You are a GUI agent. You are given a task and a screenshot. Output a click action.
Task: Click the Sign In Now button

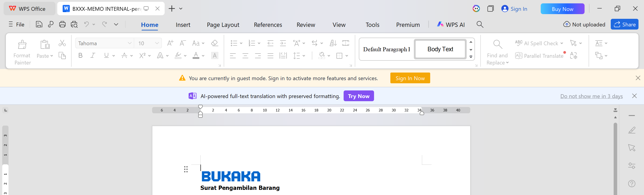pyautogui.click(x=410, y=78)
